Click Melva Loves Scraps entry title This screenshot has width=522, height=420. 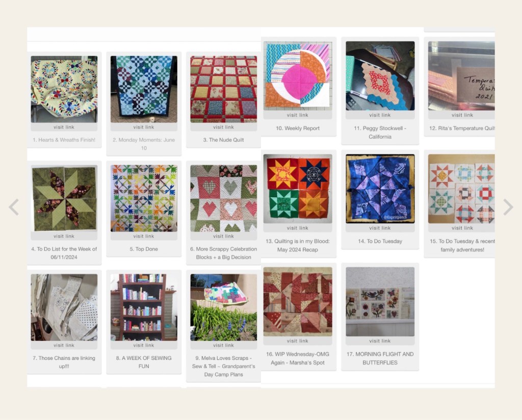[223, 366]
